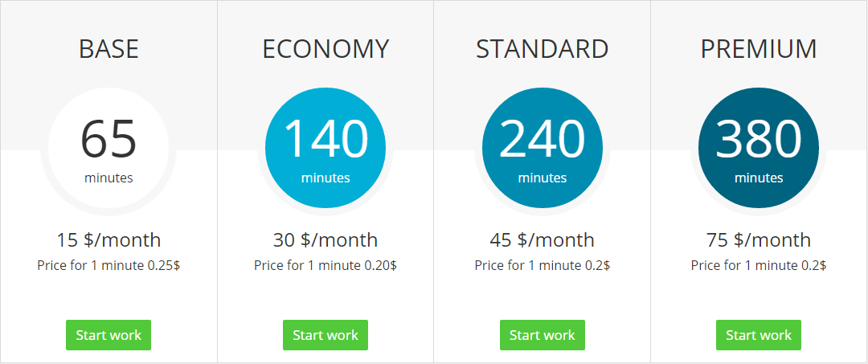
Task: Hit Start work under PREMIUM plan
Action: [x=759, y=335]
